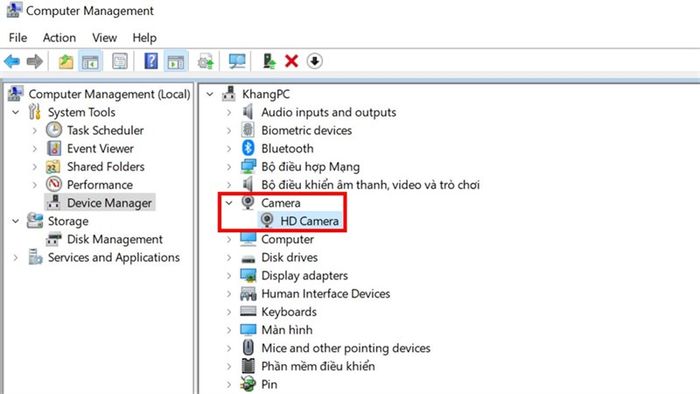
Task: Expand Services and Applications node
Action: point(16,257)
